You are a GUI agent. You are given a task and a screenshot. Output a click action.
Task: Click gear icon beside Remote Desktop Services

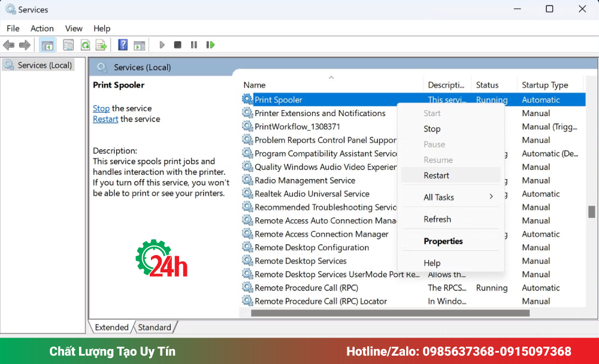[247, 260]
